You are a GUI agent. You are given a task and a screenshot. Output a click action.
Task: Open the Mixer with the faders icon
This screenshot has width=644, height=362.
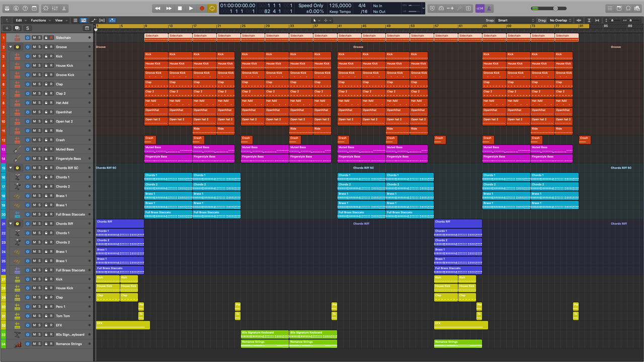pos(55,9)
